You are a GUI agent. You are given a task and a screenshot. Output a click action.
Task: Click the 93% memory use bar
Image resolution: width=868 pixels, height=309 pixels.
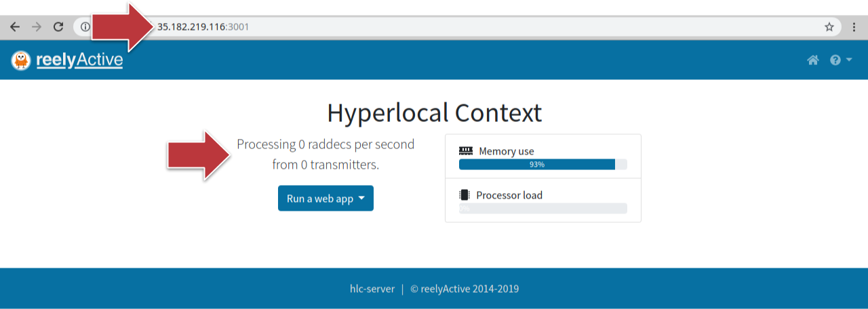click(536, 164)
